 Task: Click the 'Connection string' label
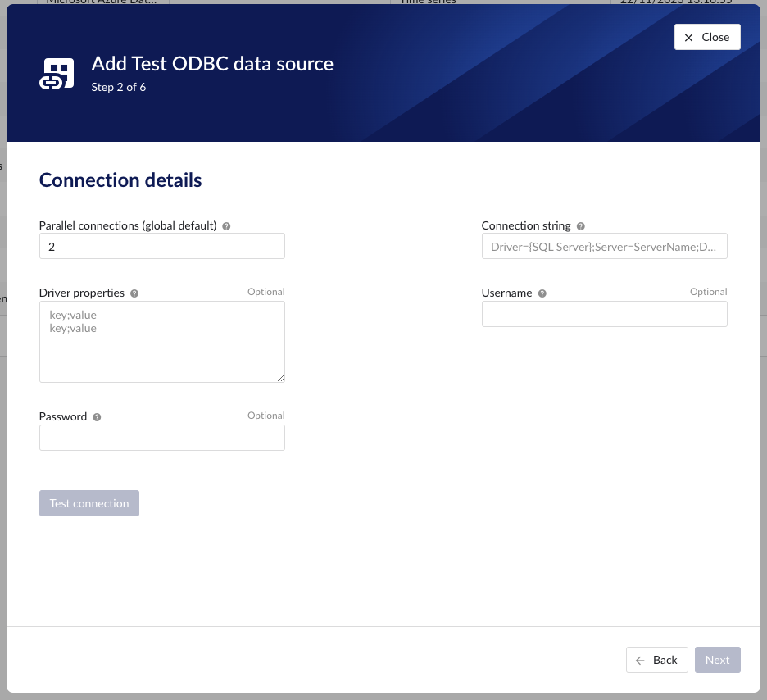[x=526, y=225]
